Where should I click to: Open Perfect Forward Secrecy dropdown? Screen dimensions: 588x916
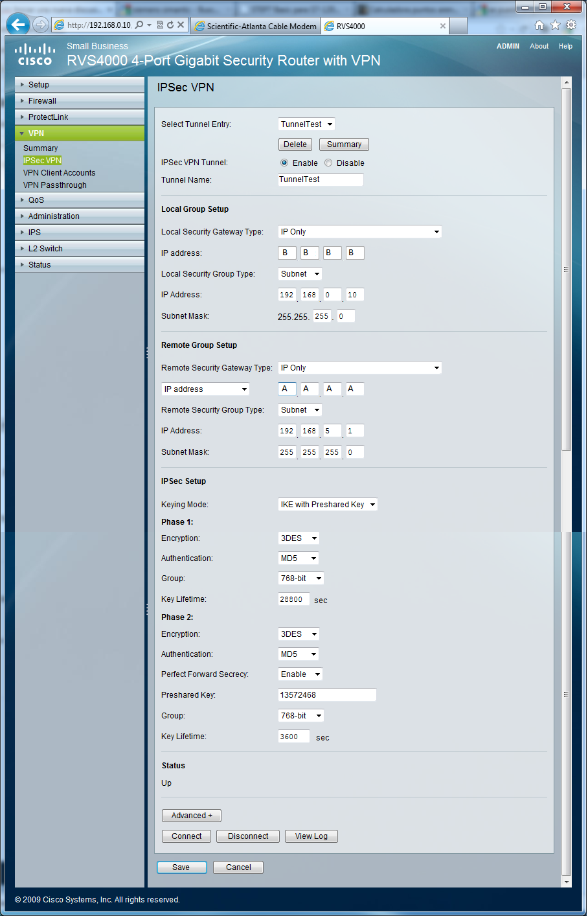300,674
